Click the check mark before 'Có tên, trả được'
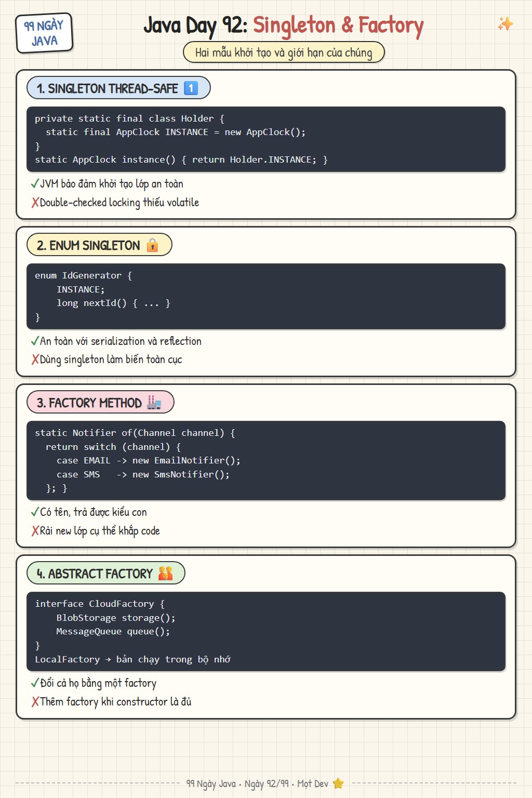This screenshot has width=532, height=798. click(x=35, y=512)
